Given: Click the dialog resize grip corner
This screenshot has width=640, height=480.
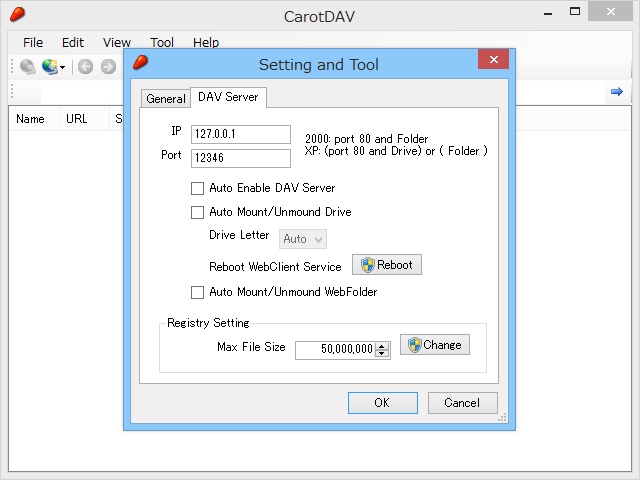Looking at the screenshot, I should 502,417.
